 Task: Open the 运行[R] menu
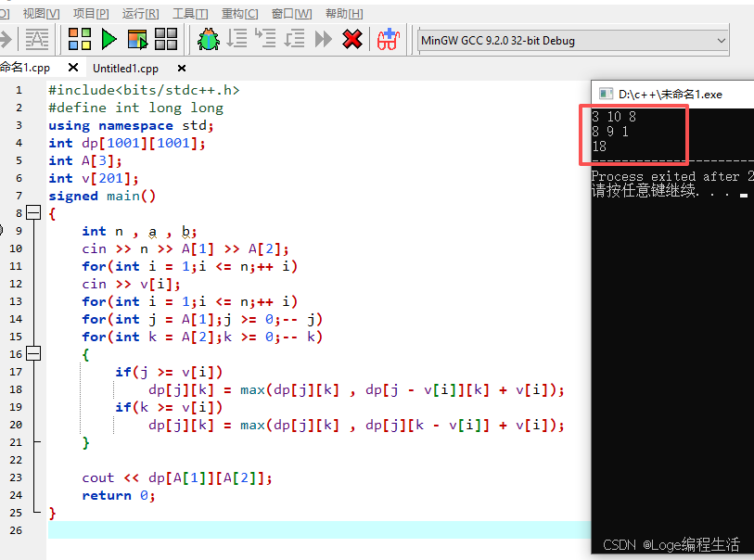[x=140, y=14]
